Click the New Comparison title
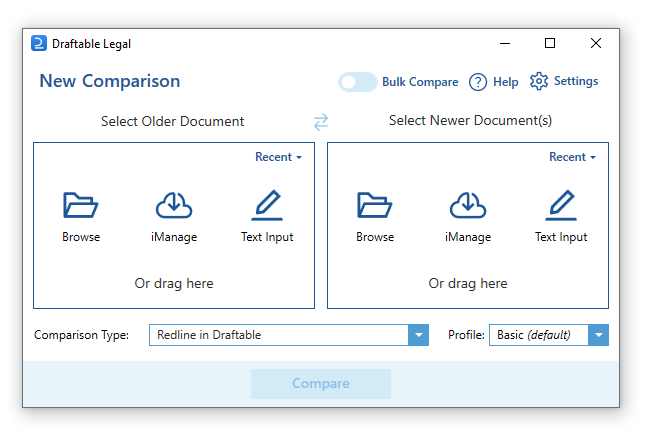Viewport: 649px width, 435px height. (x=110, y=81)
